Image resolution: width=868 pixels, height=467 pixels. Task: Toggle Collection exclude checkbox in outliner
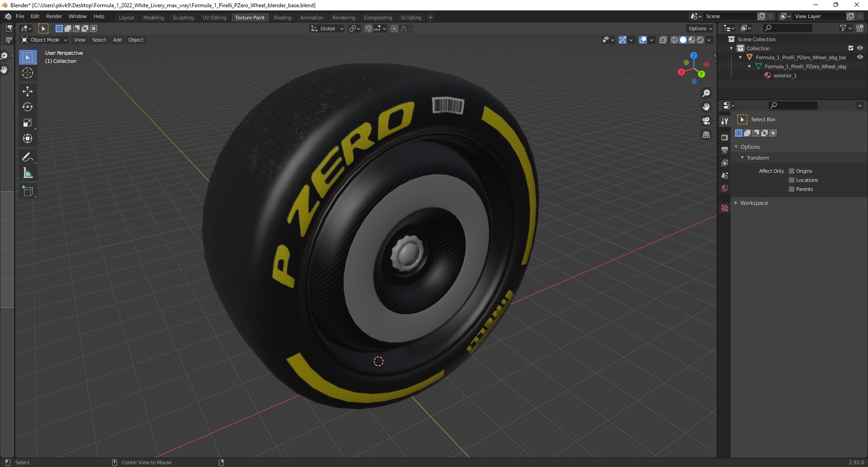pyautogui.click(x=851, y=48)
